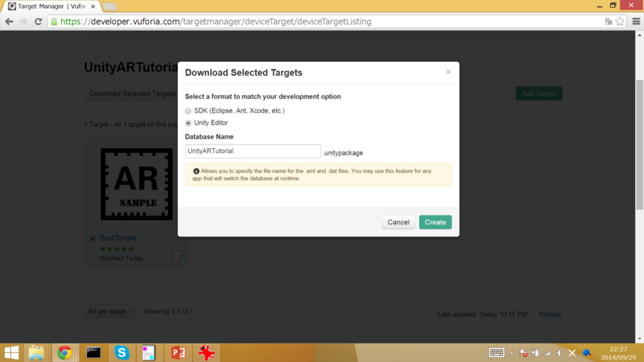This screenshot has width=644, height=362.
Task: Click the TestTarget five star rating
Action: pyautogui.click(x=117, y=249)
